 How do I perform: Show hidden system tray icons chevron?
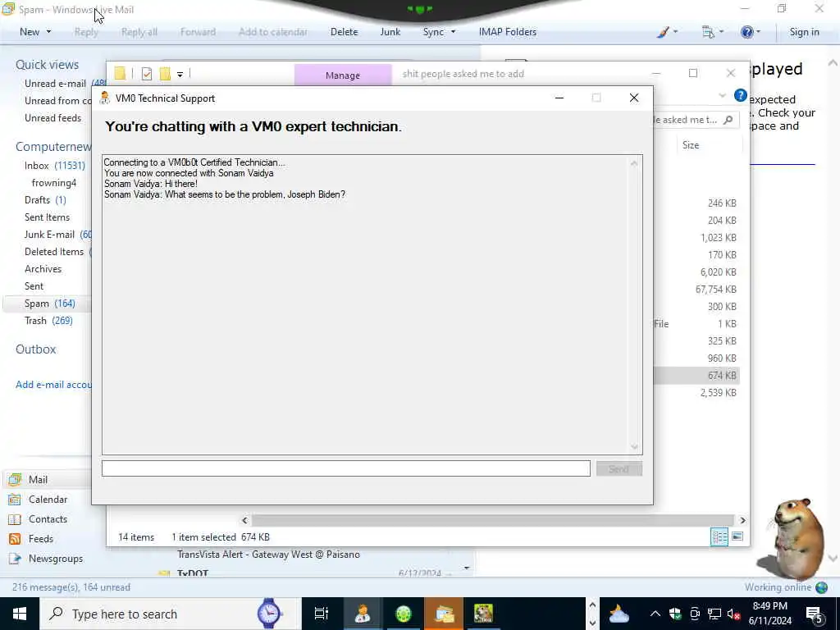pyautogui.click(x=655, y=614)
